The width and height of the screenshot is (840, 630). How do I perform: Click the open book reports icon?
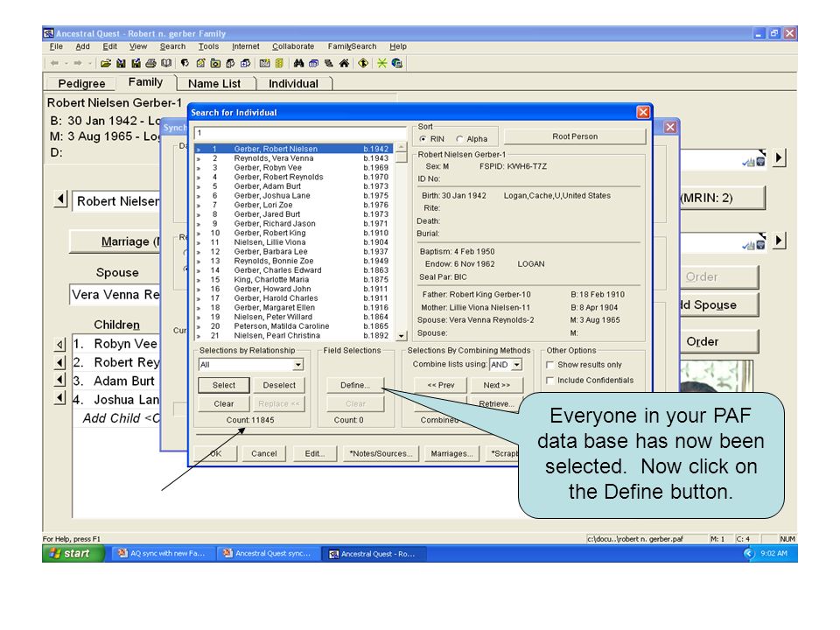pos(166,63)
